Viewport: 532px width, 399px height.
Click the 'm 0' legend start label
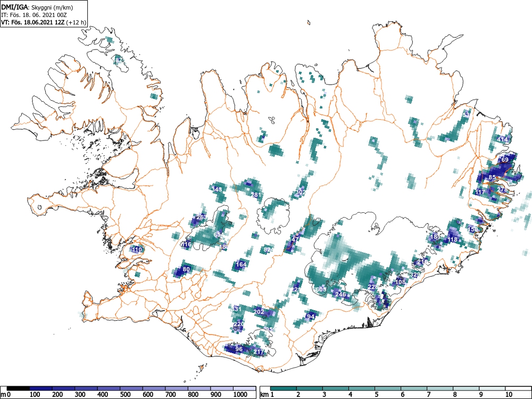pyautogui.click(x=6, y=394)
